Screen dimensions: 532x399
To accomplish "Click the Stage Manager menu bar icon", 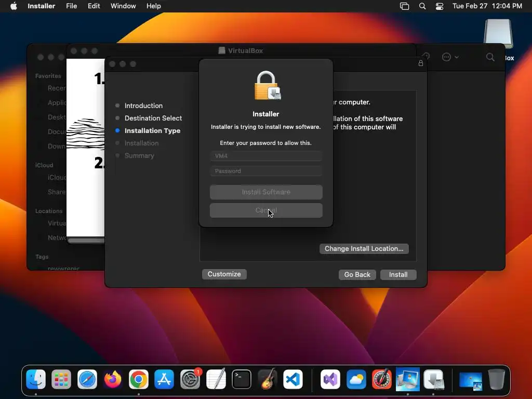I will (404, 6).
